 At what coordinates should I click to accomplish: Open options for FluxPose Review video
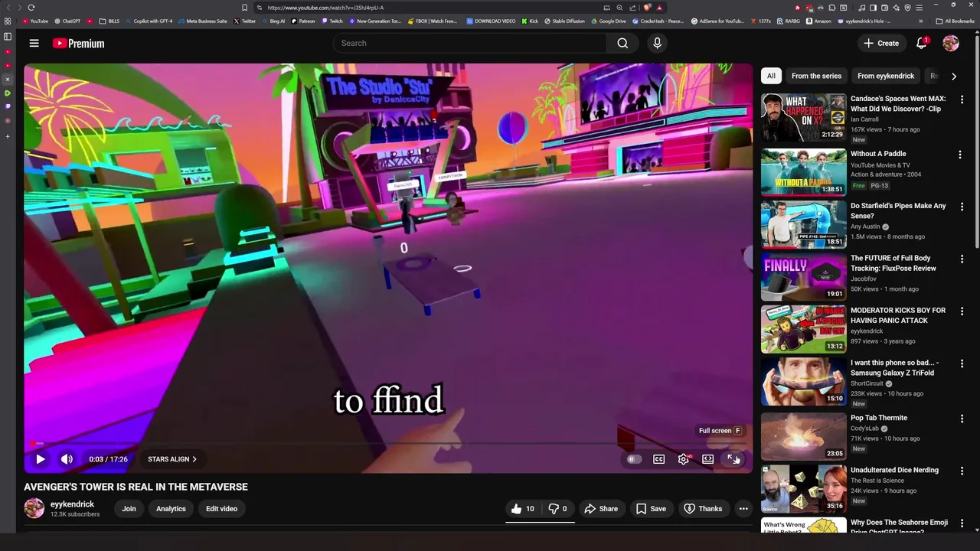[962, 259]
